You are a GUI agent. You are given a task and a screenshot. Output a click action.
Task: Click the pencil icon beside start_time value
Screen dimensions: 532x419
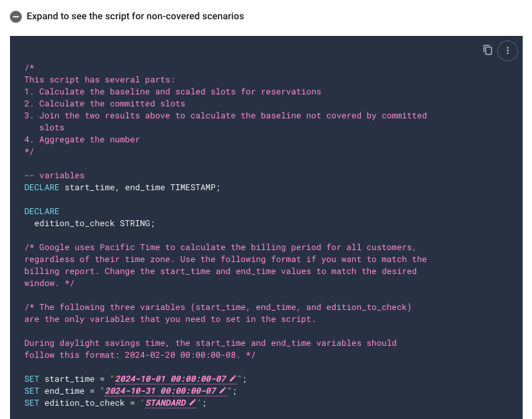click(233, 378)
